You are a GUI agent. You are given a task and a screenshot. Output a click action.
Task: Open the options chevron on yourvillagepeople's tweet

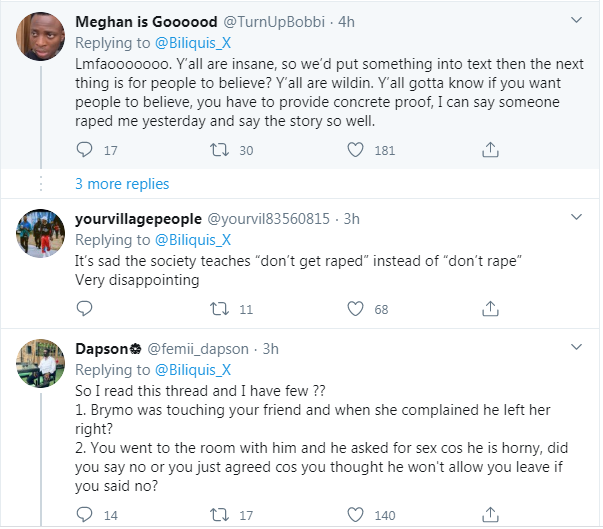pyautogui.click(x=576, y=217)
